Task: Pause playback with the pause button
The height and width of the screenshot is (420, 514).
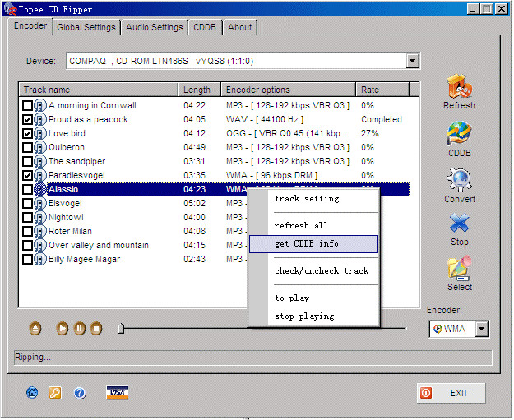Action: (79, 328)
